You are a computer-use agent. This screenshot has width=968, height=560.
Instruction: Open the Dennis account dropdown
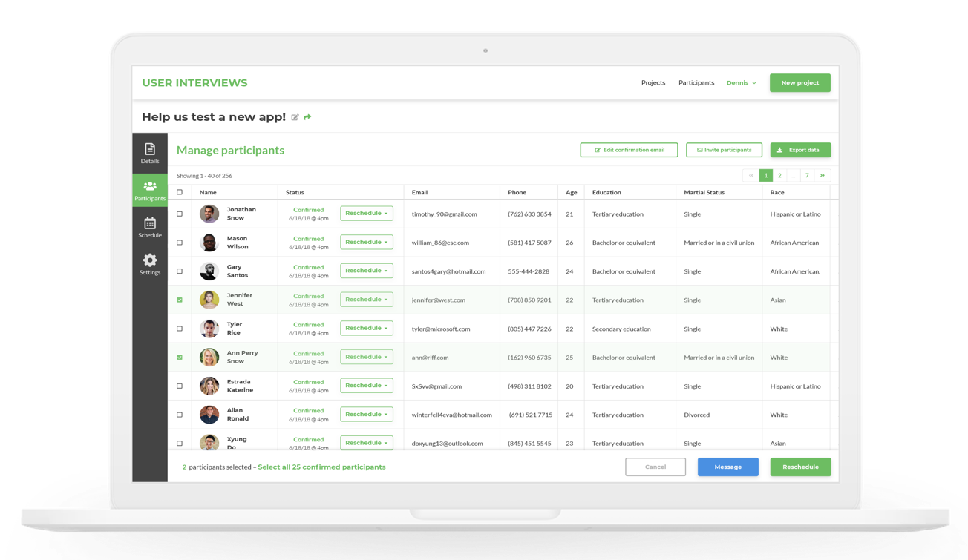click(x=742, y=82)
